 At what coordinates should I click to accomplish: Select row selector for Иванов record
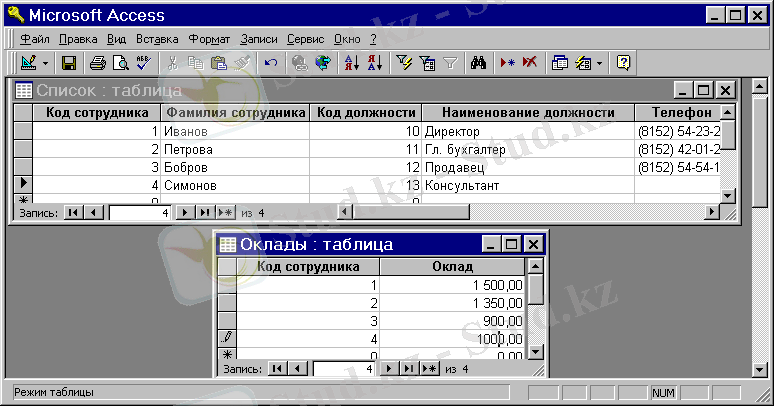click(x=23, y=131)
